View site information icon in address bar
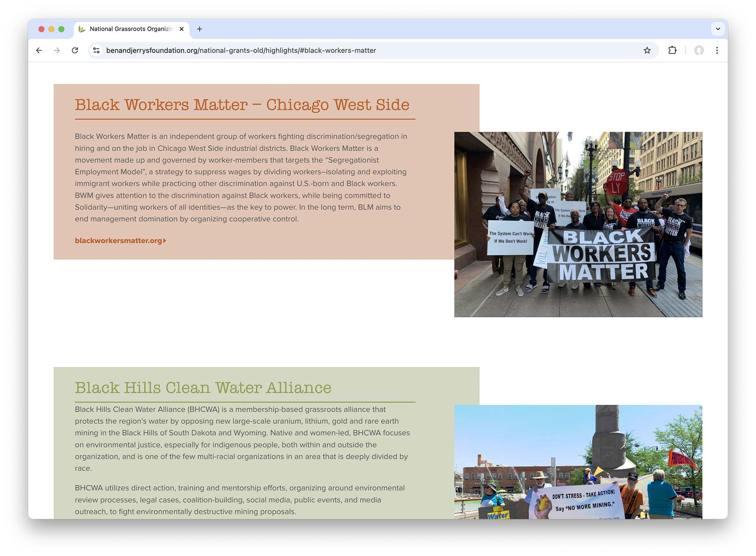 pos(96,50)
